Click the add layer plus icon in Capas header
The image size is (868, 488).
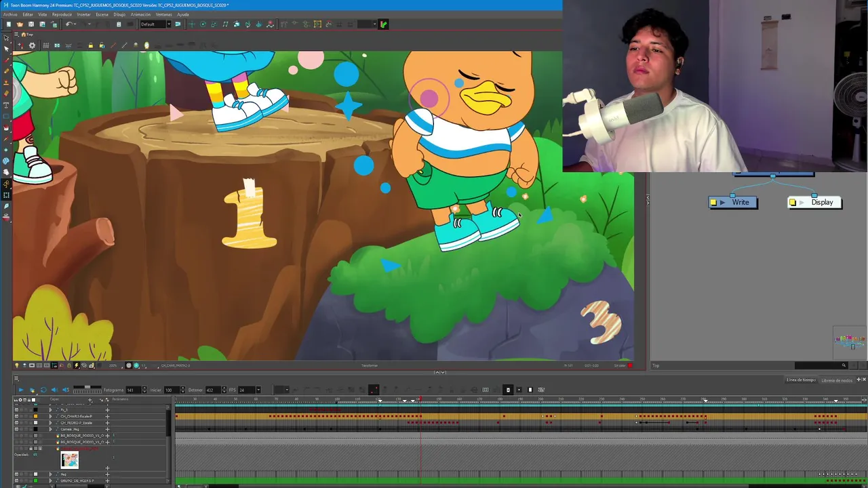pyautogui.click(x=90, y=400)
